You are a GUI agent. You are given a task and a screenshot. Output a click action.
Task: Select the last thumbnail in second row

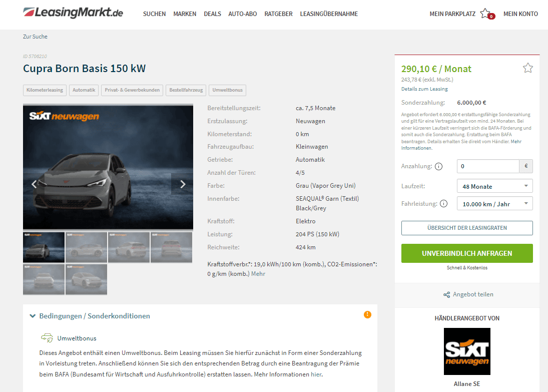tap(86, 279)
